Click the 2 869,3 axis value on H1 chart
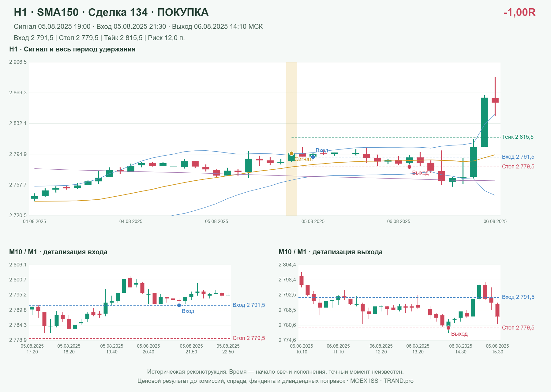The width and height of the screenshot is (551, 392). tap(18, 93)
